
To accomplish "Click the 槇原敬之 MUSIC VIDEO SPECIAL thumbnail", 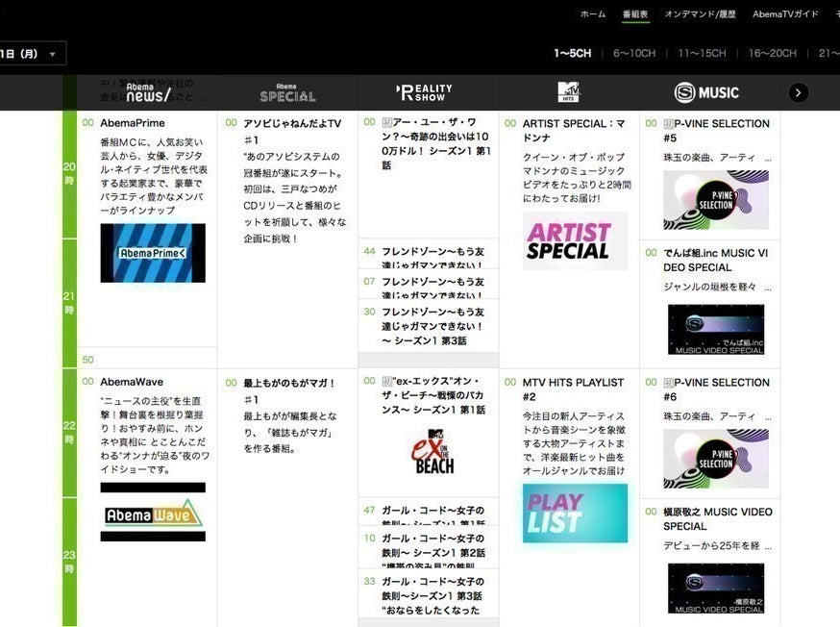I will (716, 588).
